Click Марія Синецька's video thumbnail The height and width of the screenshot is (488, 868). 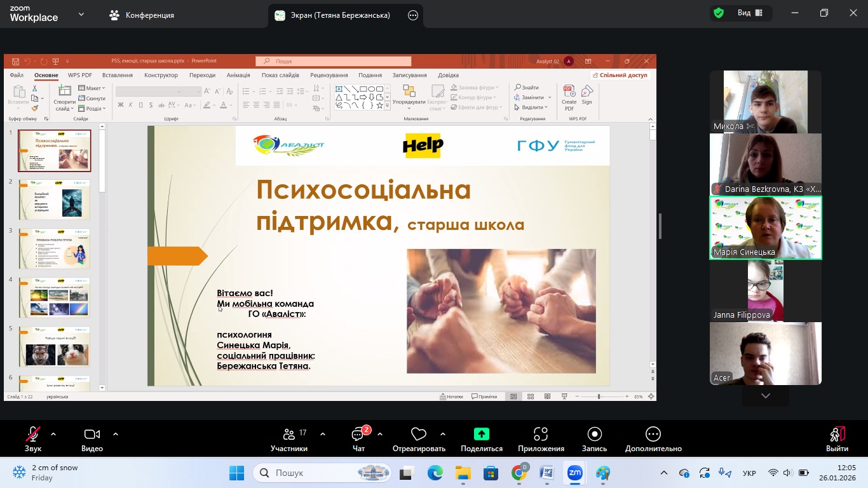(765, 227)
